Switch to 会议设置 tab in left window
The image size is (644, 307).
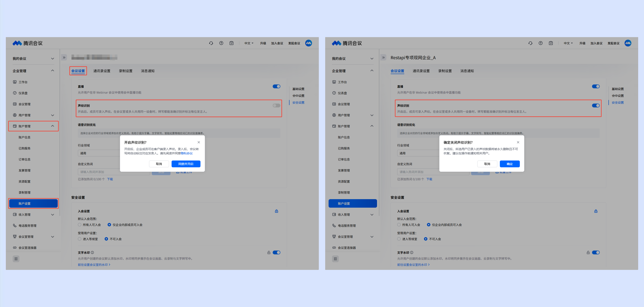78,71
